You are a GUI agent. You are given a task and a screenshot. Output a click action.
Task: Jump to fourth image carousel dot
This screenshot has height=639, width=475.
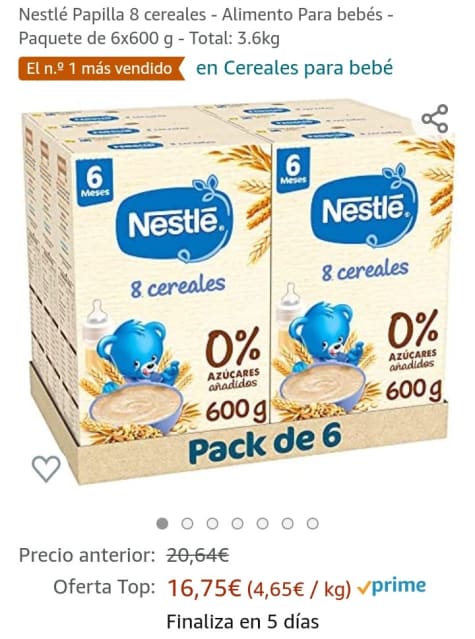click(x=238, y=523)
